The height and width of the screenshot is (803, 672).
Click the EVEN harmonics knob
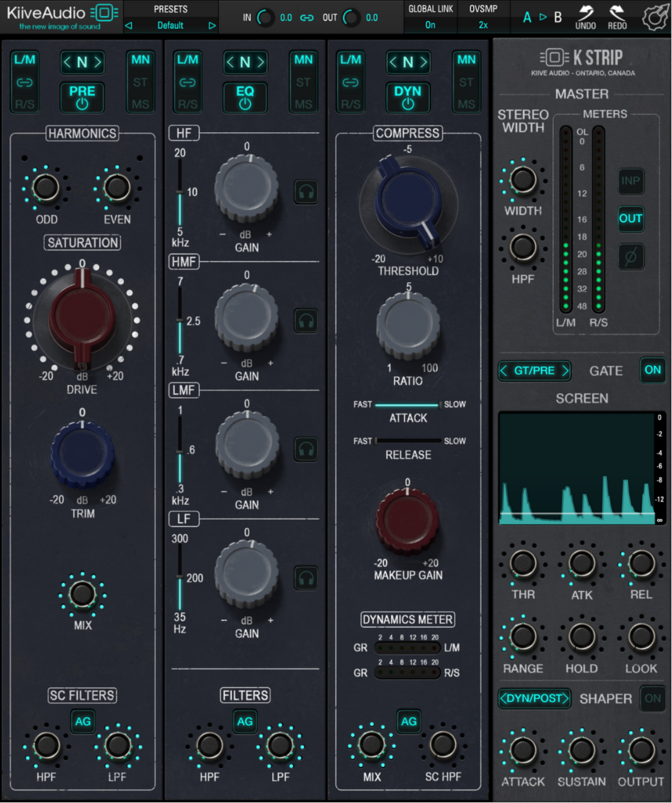click(117, 187)
